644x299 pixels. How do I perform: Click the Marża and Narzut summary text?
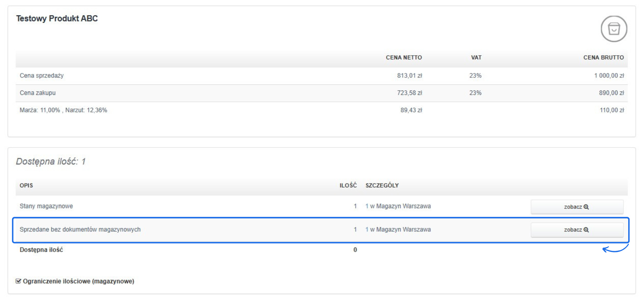63,110
